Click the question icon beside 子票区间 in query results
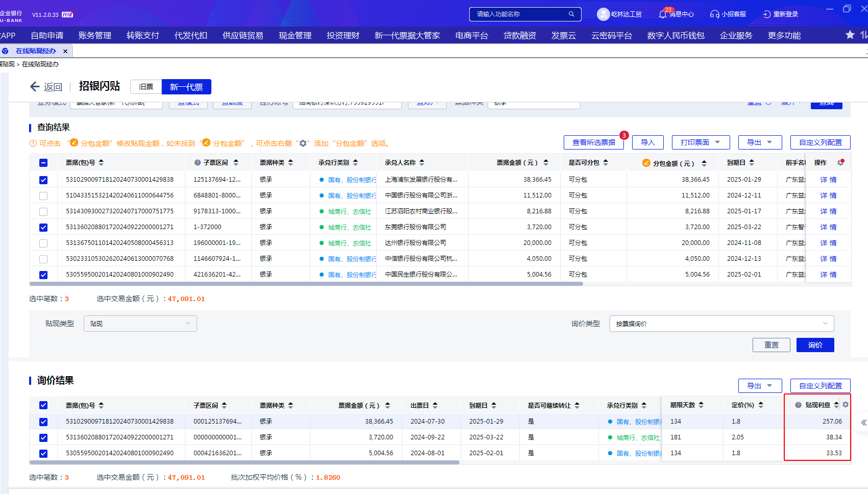 tap(198, 163)
